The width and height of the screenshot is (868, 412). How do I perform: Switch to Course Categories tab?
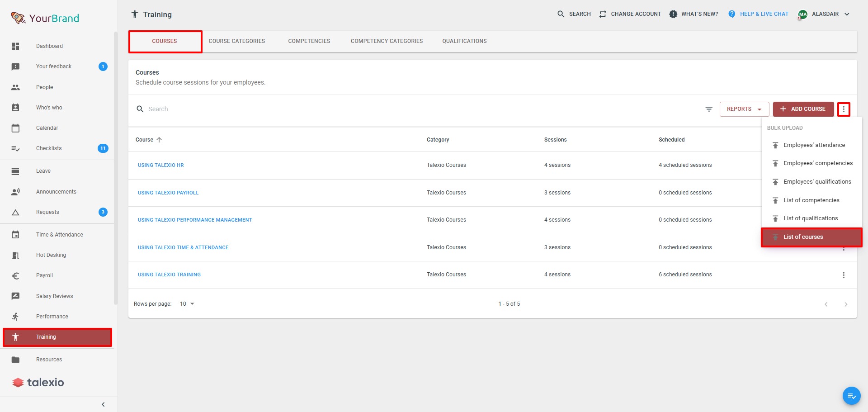[x=237, y=41]
